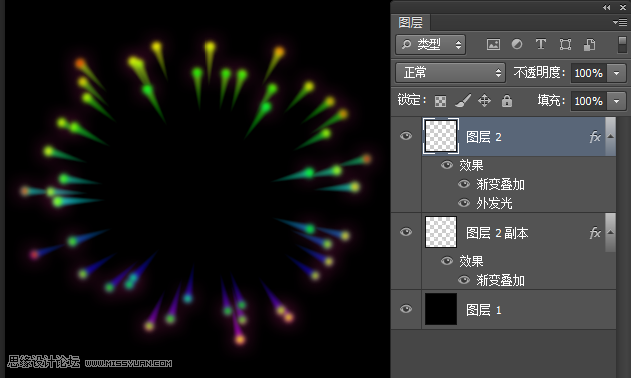Click the 不透明度 value field
631x378 pixels.
589,73
